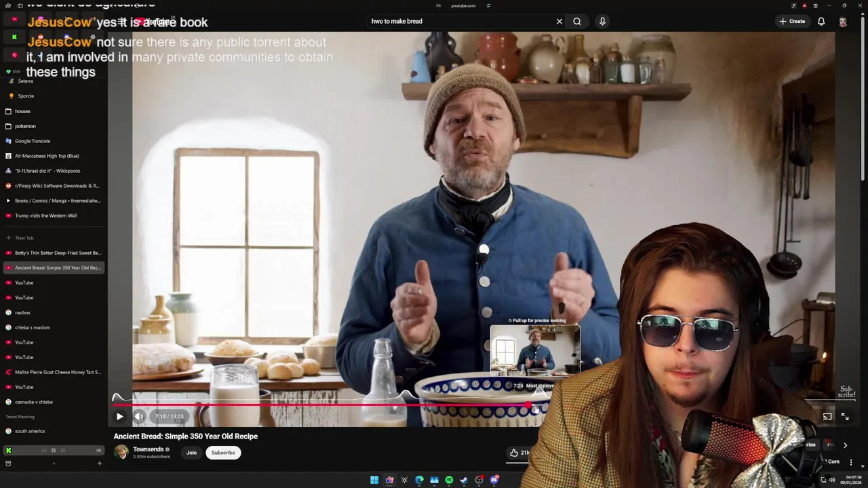Open Microsoft Edge from taskbar

tap(419, 480)
